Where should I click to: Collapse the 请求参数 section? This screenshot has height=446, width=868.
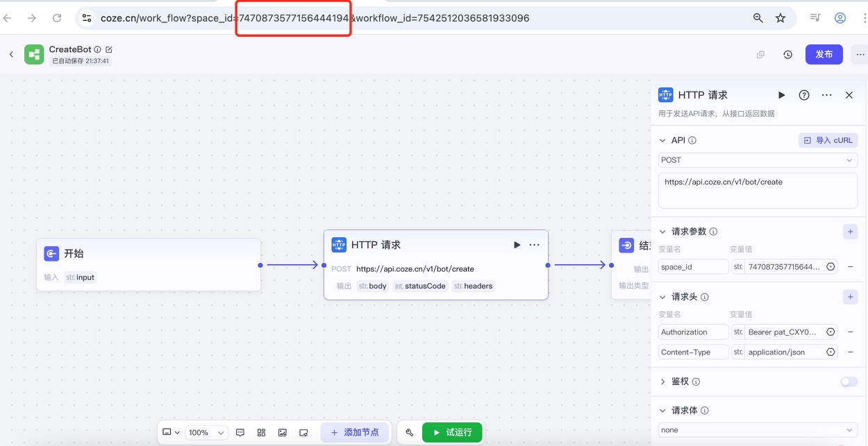coord(662,232)
